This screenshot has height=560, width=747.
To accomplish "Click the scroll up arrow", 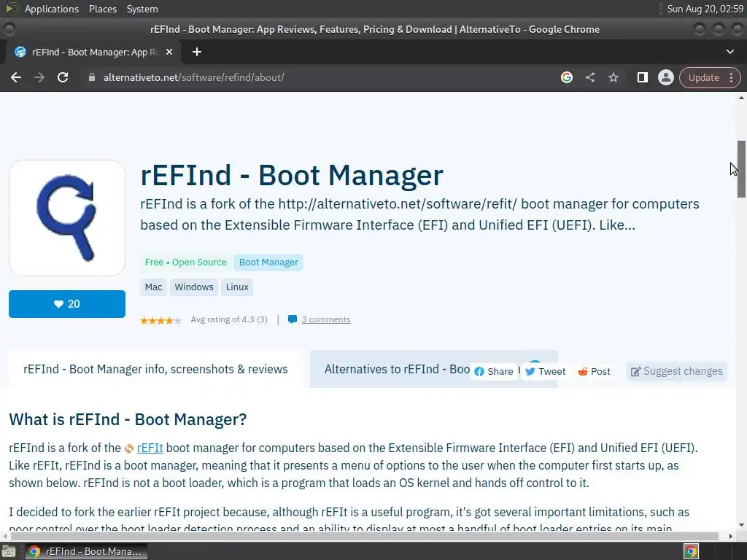I will pyautogui.click(x=741, y=98).
